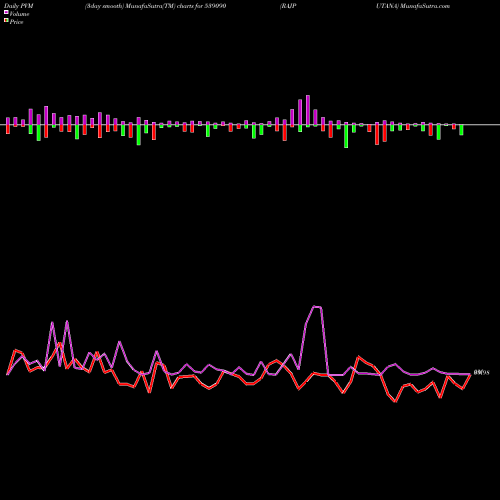Click the value label at the end of the lines

tap(481, 373)
